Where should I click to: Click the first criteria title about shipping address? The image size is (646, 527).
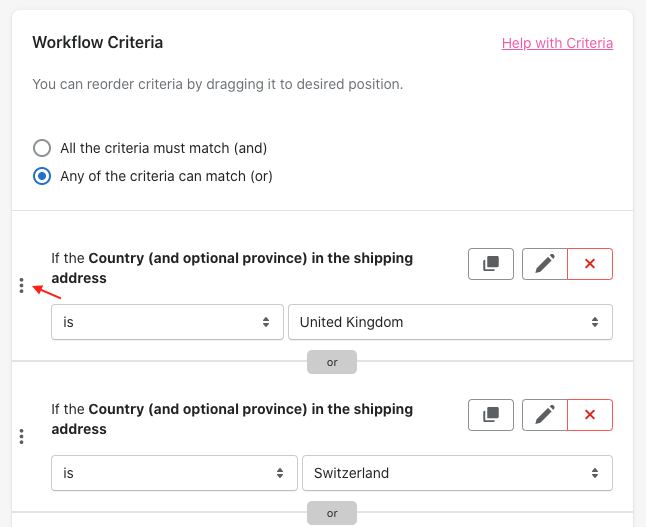tap(232, 268)
